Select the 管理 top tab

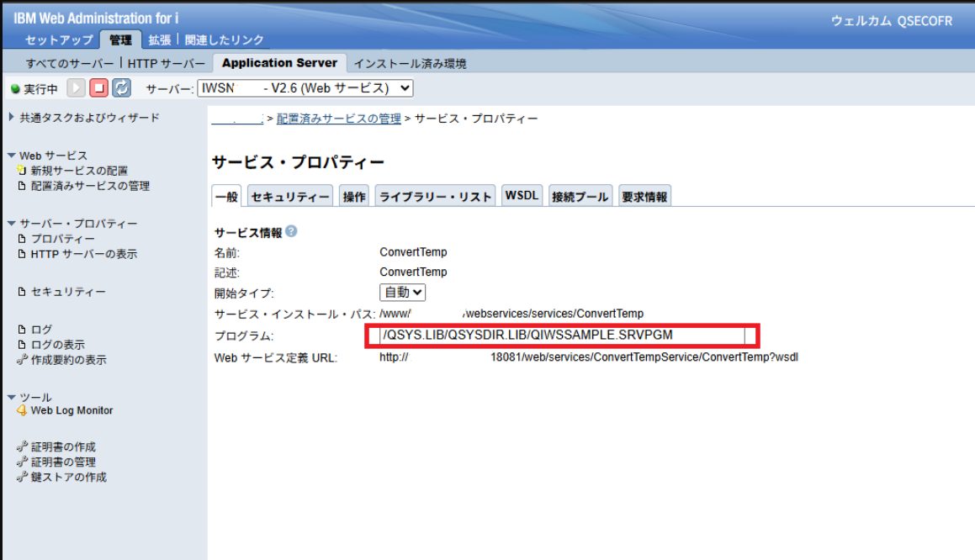point(120,40)
